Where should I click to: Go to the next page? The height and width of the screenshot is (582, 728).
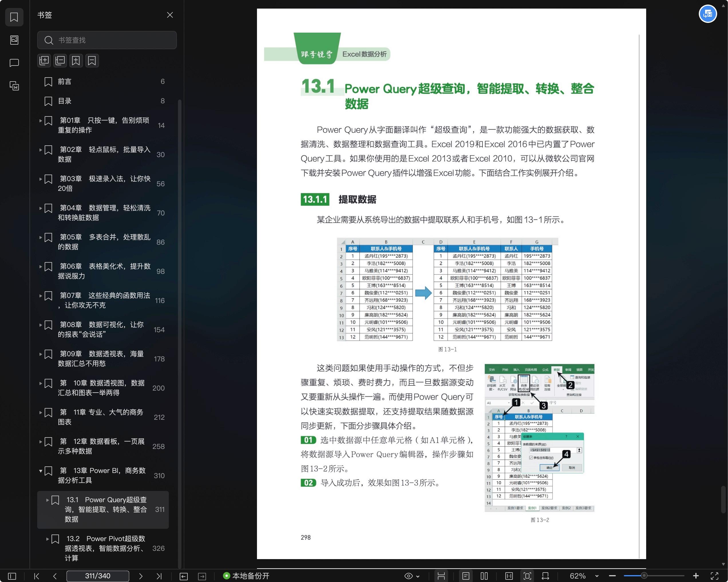pos(141,576)
